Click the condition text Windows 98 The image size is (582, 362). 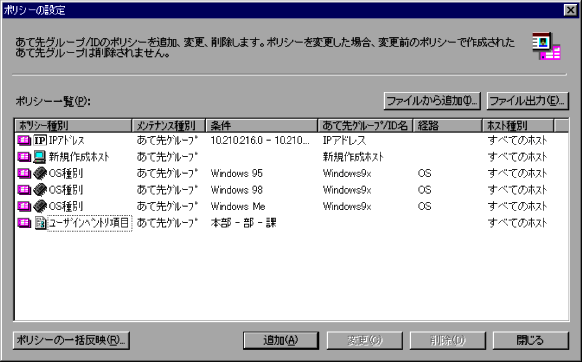pyautogui.click(x=236, y=190)
